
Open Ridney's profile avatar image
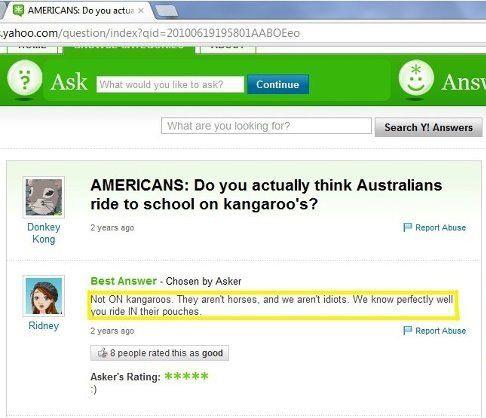[44, 296]
